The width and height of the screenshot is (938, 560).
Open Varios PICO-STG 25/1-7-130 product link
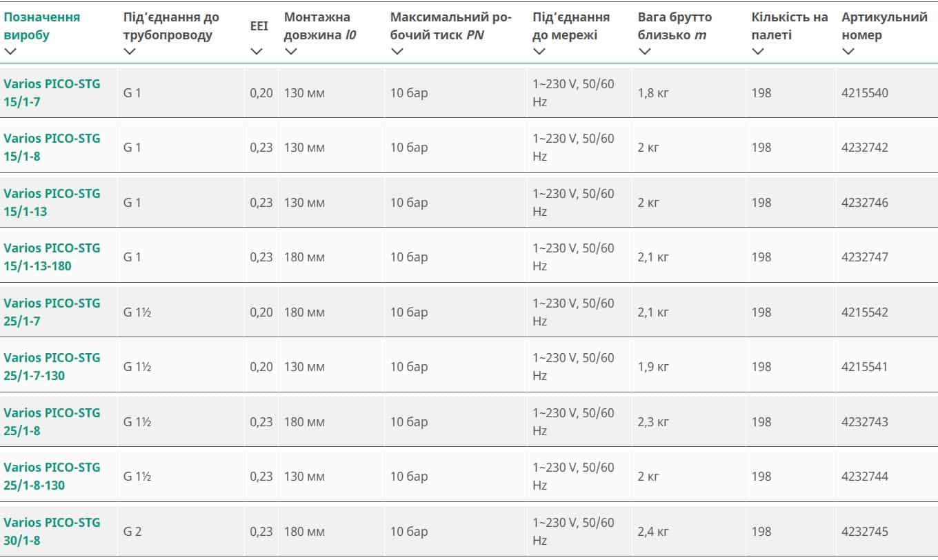click(x=52, y=366)
